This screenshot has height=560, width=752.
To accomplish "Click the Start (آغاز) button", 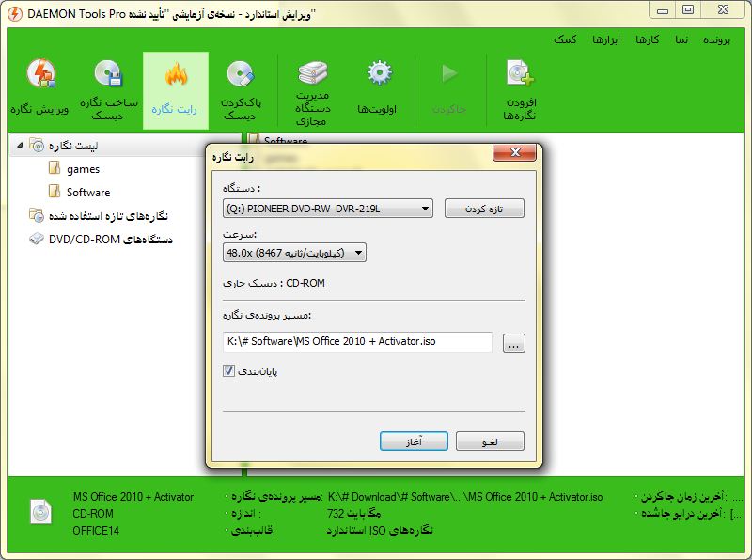I will pos(413,441).
